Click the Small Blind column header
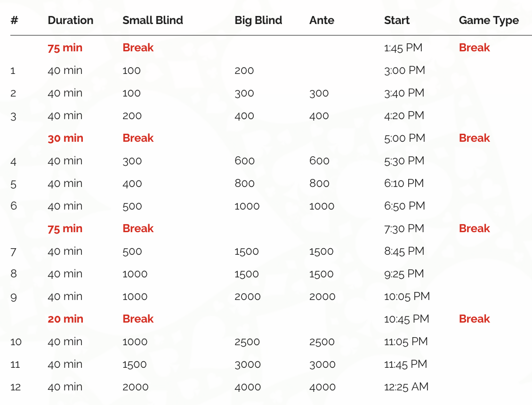The height and width of the screenshot is (405, 532). tap(153, 21)
